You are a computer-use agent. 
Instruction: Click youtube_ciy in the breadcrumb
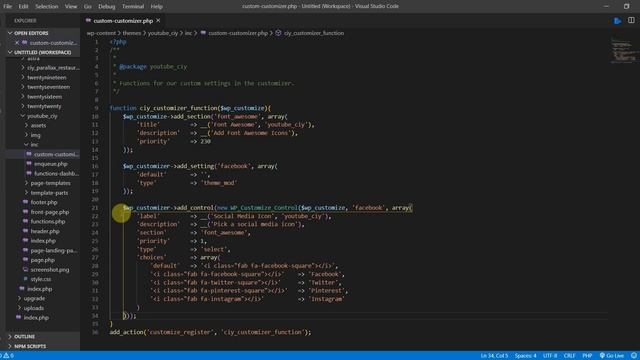point(162,33)
